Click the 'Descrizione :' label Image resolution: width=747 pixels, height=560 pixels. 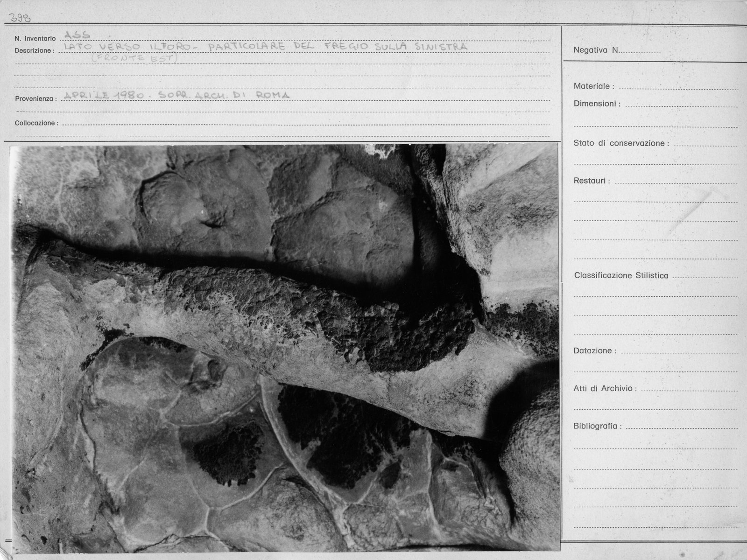[x=35, y=50]
